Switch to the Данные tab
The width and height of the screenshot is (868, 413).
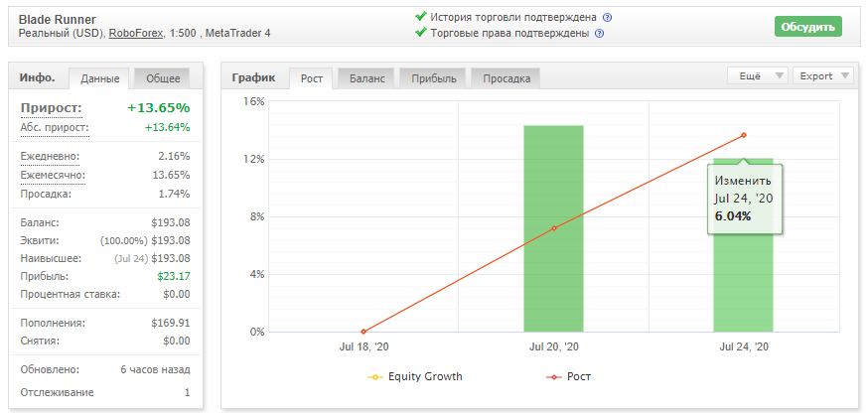tap(99, 78)
